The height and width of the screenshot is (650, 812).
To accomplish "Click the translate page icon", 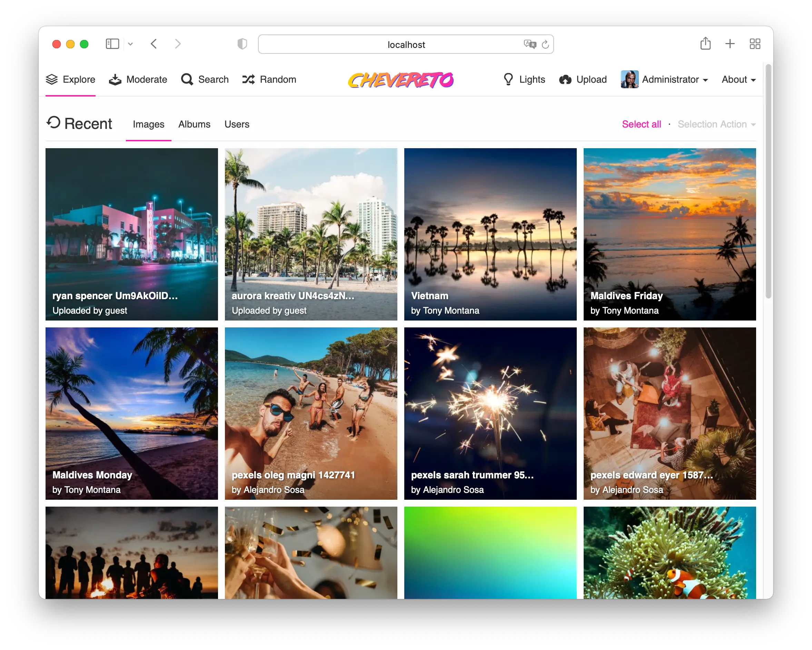I will [x=529, y=44].
